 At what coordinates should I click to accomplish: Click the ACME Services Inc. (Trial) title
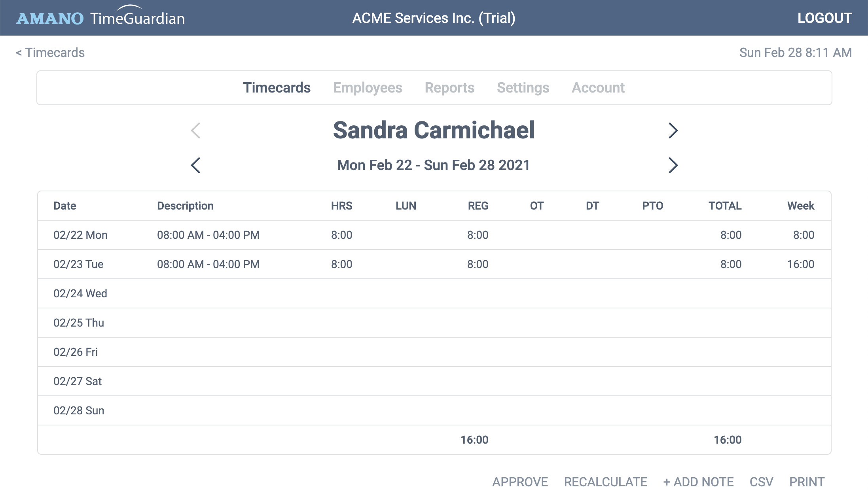pos(434,18)
